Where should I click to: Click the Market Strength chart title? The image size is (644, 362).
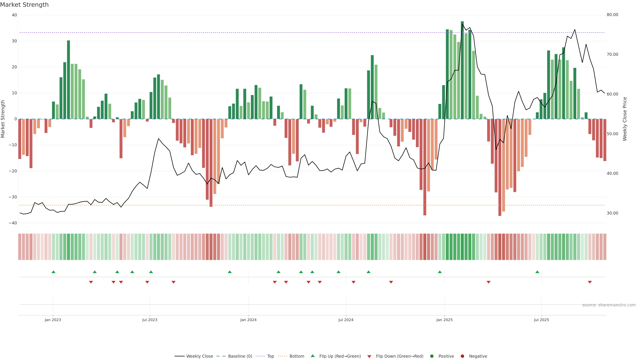pos(24,5)
